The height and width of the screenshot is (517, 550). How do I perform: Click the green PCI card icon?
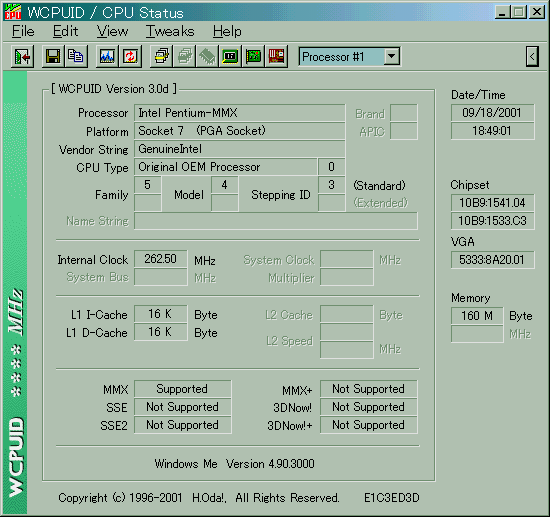(x=253, y=56)
